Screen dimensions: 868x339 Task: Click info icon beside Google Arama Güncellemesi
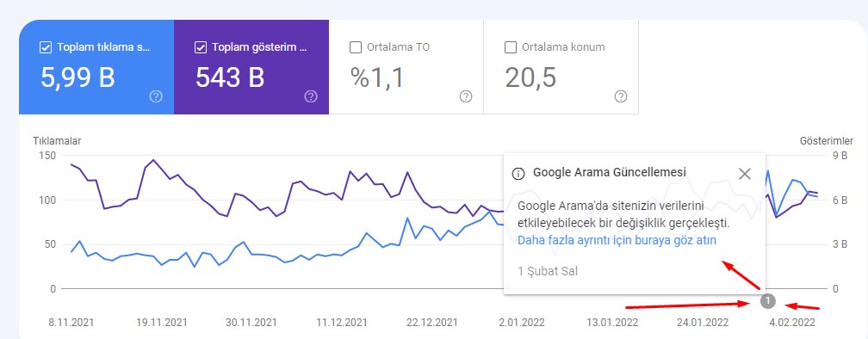click(518, 174)
